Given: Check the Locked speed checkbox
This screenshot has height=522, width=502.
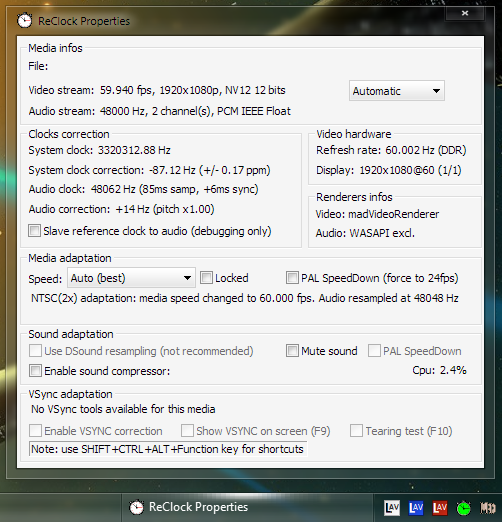Looking at the screenshot, I should (x=206, y=278).
